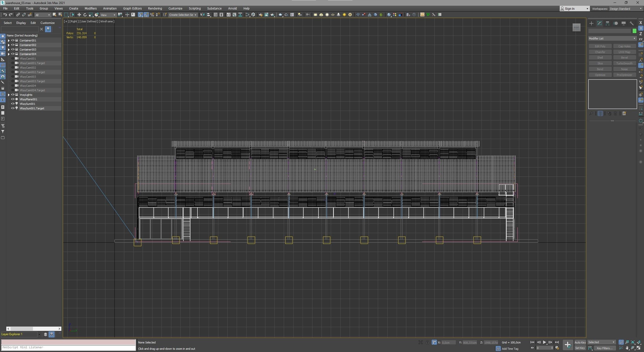
Task: Expand the Container001 tree node
Action: [9, 40]
